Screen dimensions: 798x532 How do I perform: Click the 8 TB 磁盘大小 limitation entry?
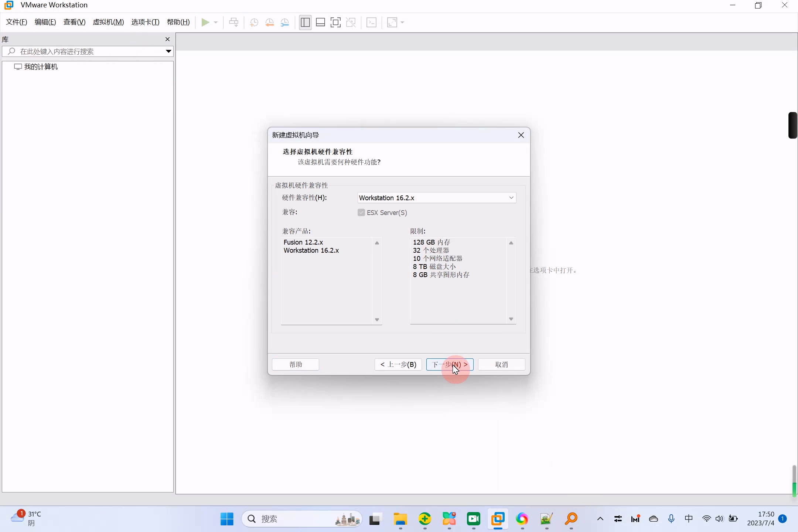coord(434,267)
